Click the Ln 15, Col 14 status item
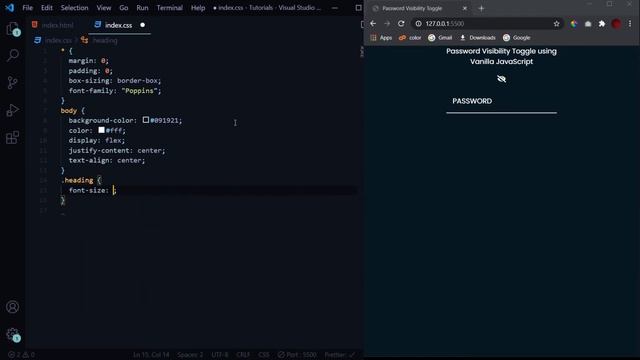This screenshot has width=640, height=360. coord(151,355)
